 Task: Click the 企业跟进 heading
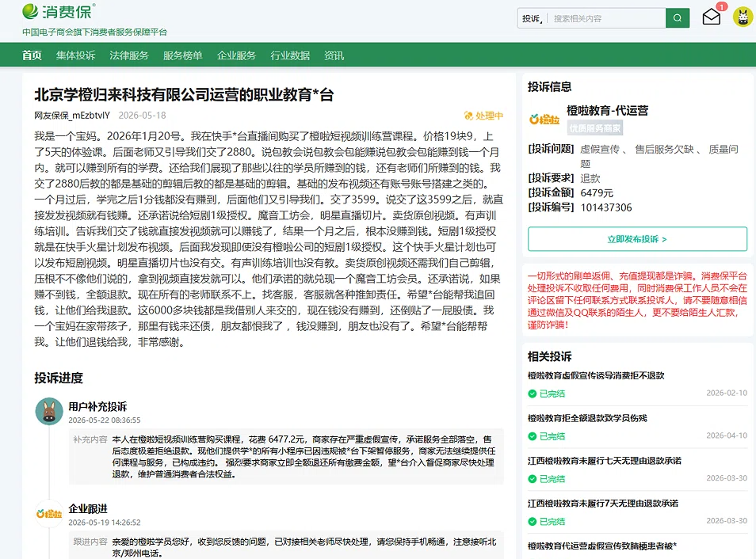pyautogui.click(x=88, y=508)
